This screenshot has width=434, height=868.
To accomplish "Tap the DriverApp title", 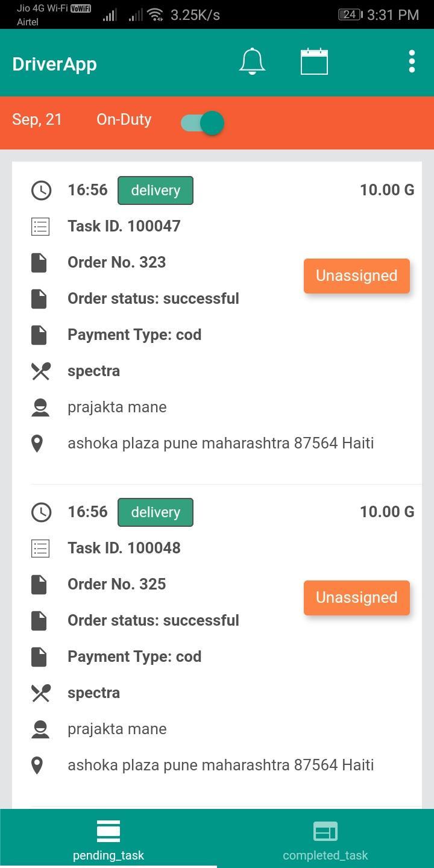I will pyautogui.click(x=54, y=64).
